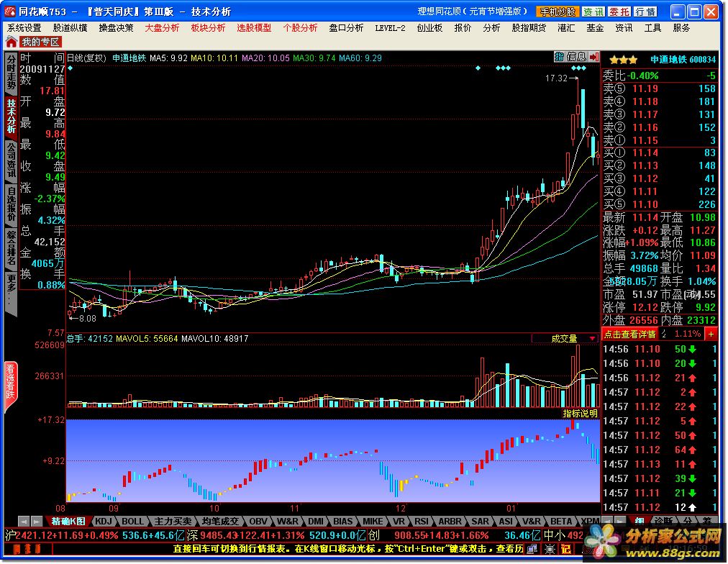Open the 股道纵横 menu

point(70,28)
